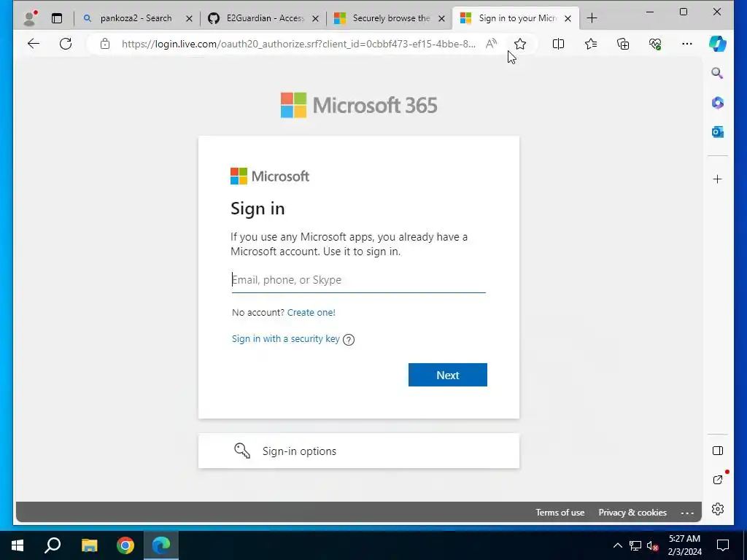Open security key help question mark
747x560 pixels.
(x=349, y=340)
